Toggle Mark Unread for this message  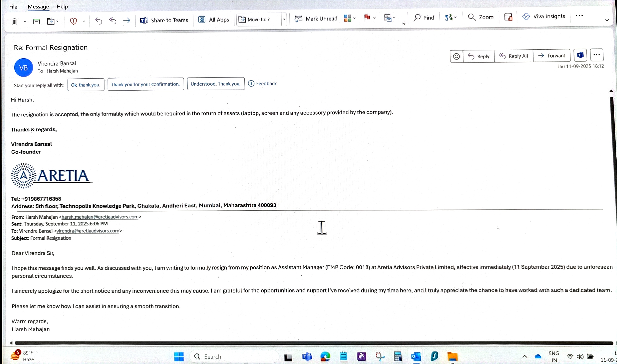click(x=316, y=19)
